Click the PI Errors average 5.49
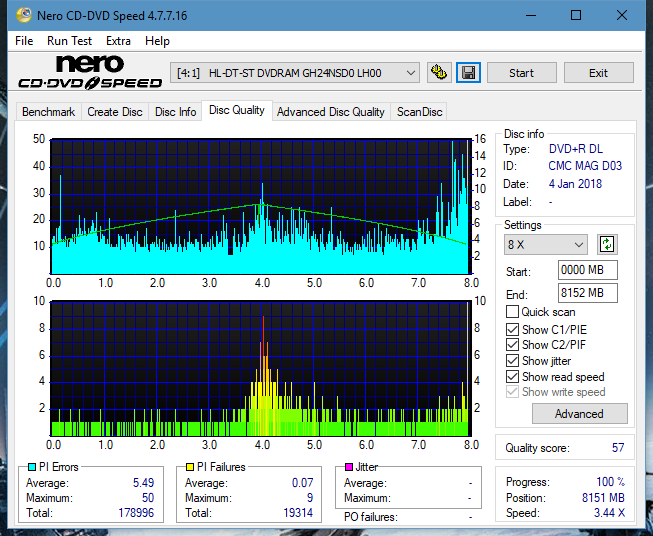Screen dimensions: 653x536 coord(143,483)
